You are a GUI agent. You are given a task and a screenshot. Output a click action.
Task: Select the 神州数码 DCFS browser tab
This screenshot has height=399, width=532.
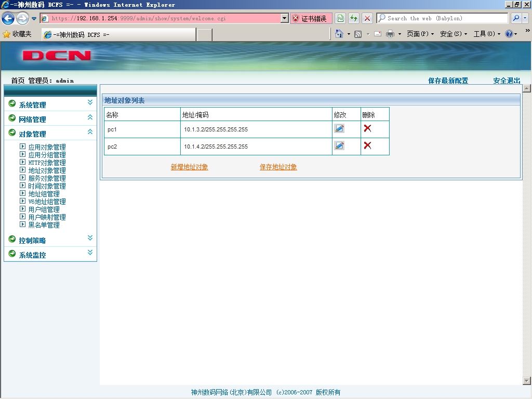point(119,35)
